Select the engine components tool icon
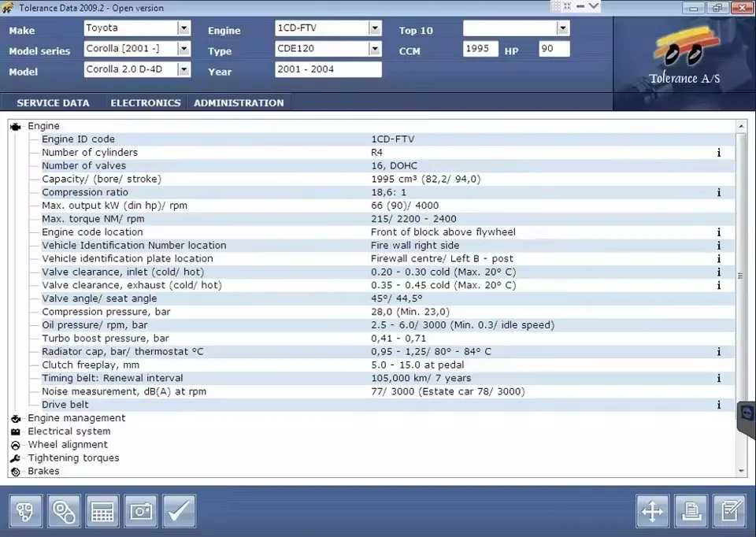 24,511
